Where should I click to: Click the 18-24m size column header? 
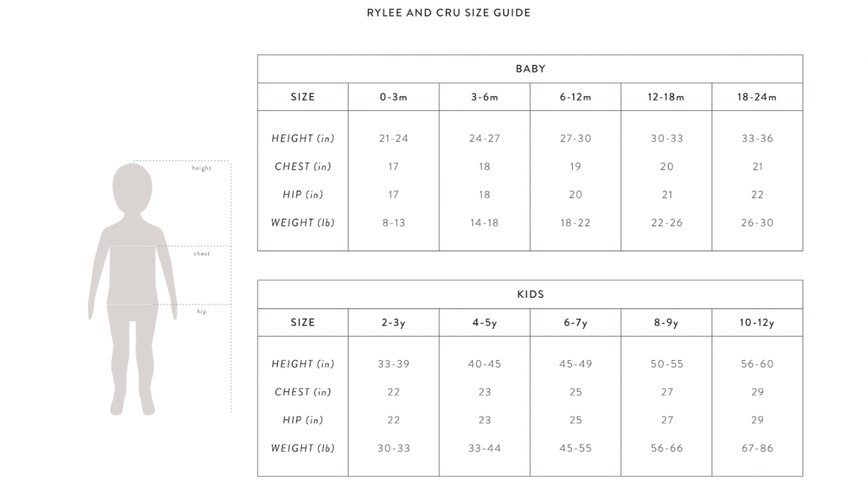757,97
